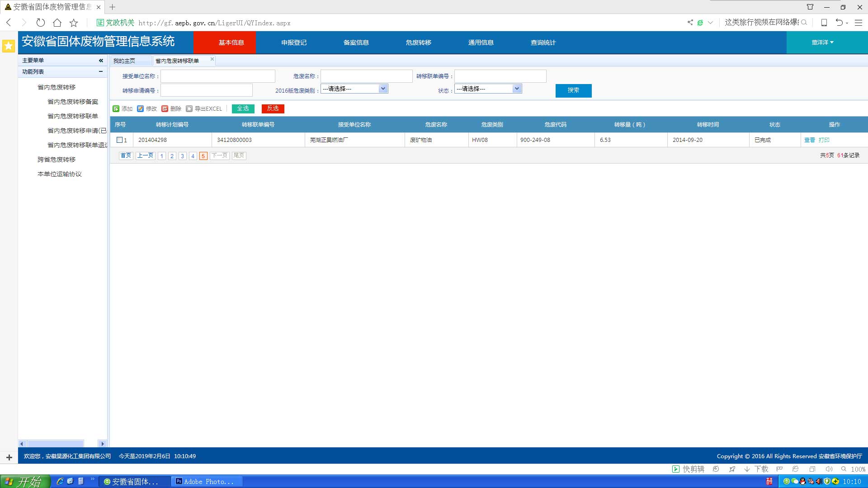Click the 查看 link in row 1
Screen dimensions: 868x488
click(x=809, y=140)
